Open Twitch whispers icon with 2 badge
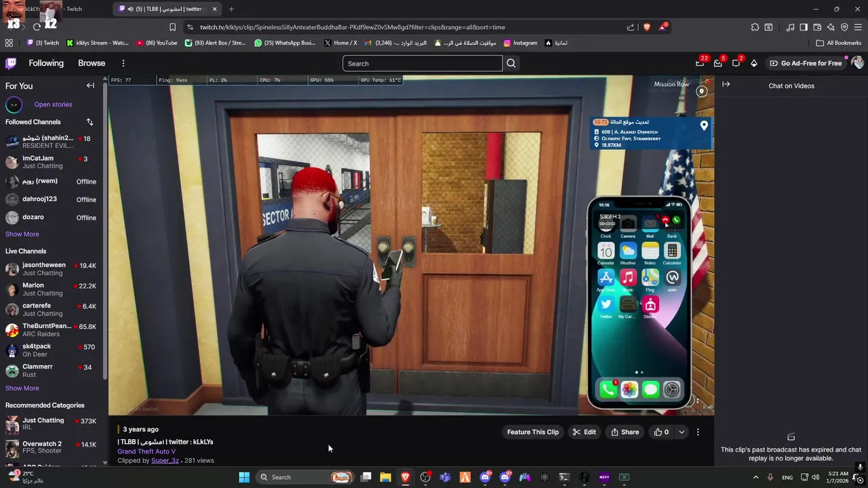Screen dimensions: 868x488 coord(736,63)
